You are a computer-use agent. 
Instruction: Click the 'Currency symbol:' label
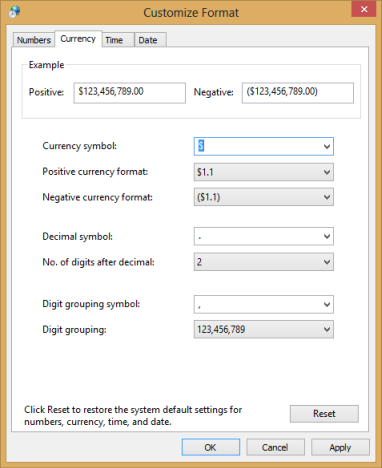pos(79,146)
